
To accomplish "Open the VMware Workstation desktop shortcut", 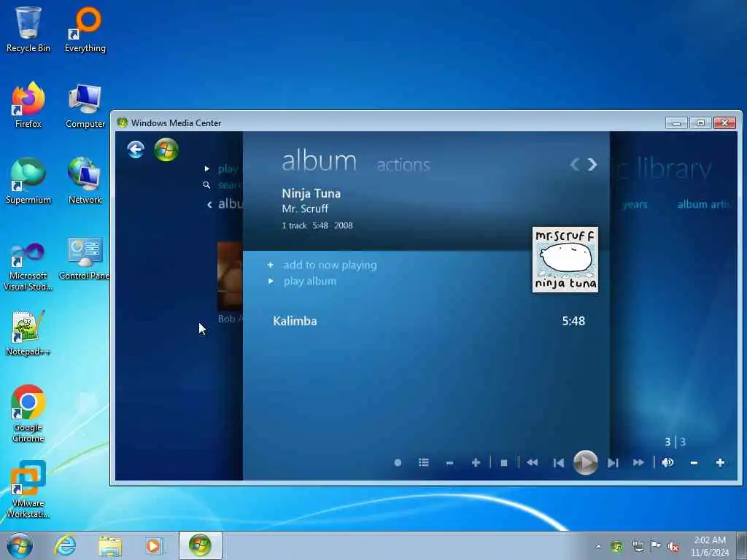I will pyautogui.click(x=28, y=489).
